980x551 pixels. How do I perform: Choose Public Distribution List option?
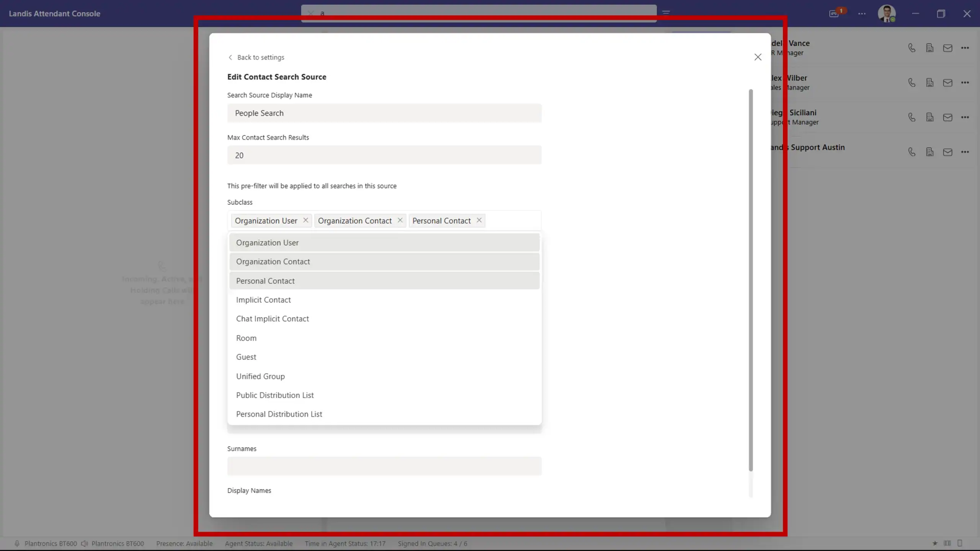pyautogui.click(x=275, y=395)
